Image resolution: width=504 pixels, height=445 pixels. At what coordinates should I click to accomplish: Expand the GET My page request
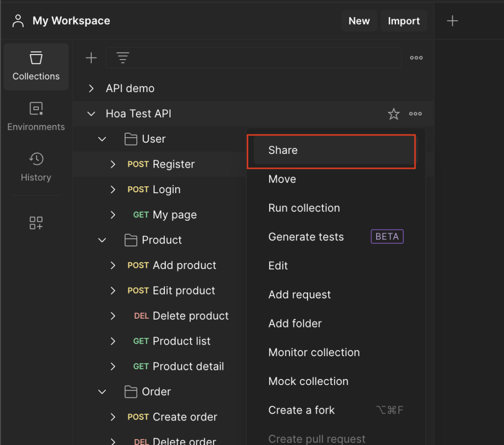pyautogui.click(x=113, y=215)
